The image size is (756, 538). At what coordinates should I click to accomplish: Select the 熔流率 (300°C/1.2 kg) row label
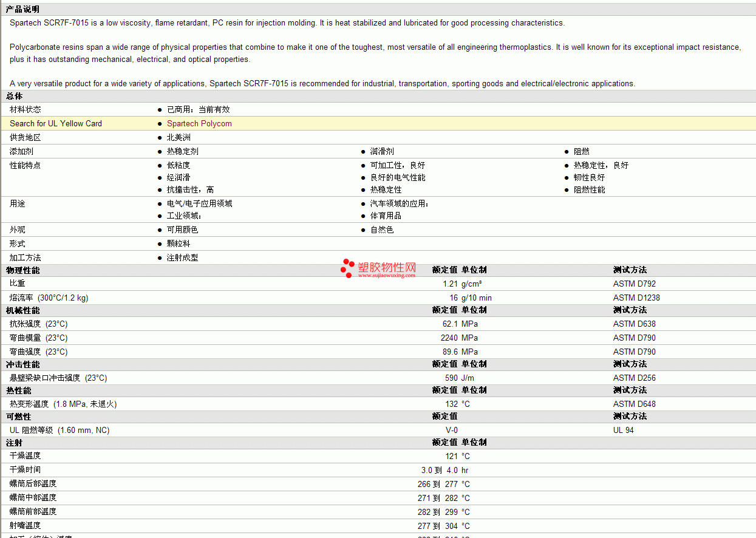(49, 298)
